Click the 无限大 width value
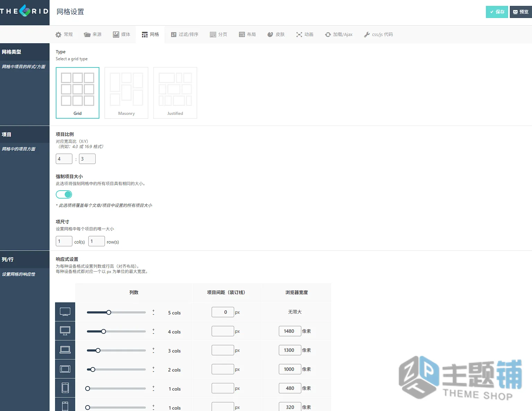This screenshot has width=532, height=411. point(295,312)
